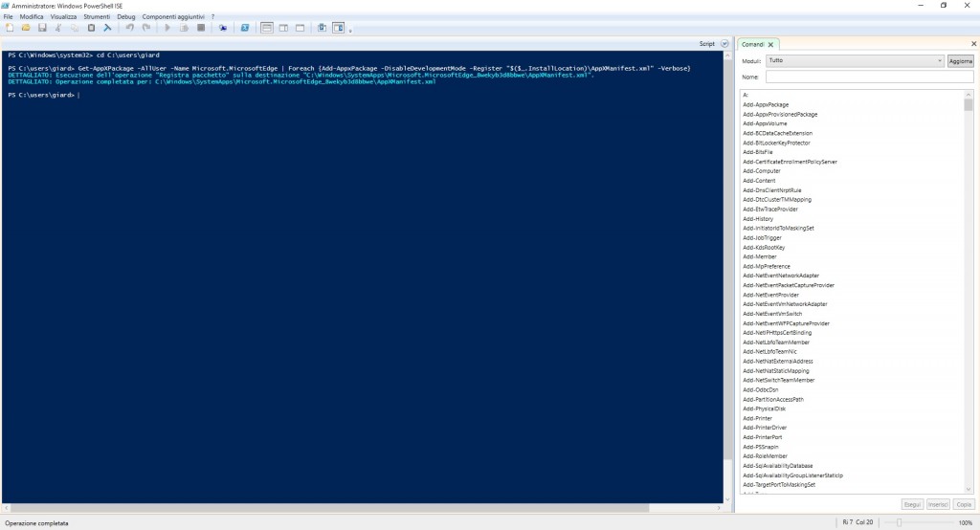The width and height of the screenshot is (980, 530).
Task: Select Add-Computer in command list
Action: pos(761,171)
